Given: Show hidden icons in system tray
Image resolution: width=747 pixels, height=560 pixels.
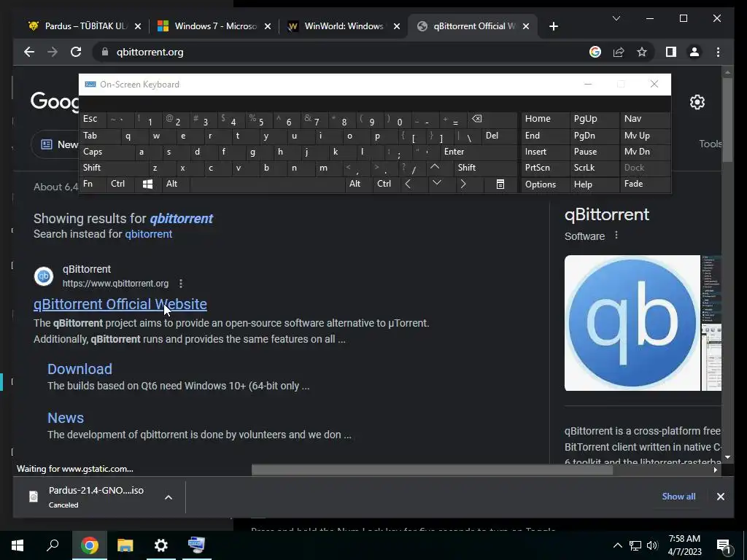Looking at the screenshot, I should point(617,545).
